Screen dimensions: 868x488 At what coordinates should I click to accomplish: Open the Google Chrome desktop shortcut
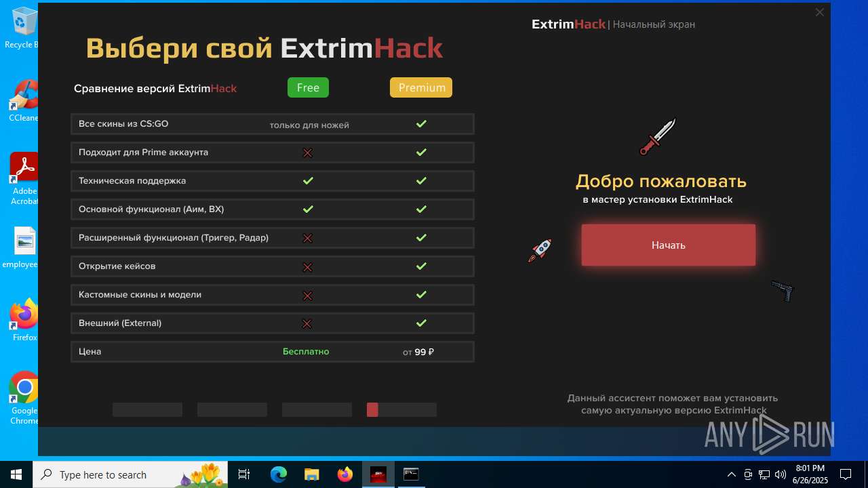tap(24, 397)
